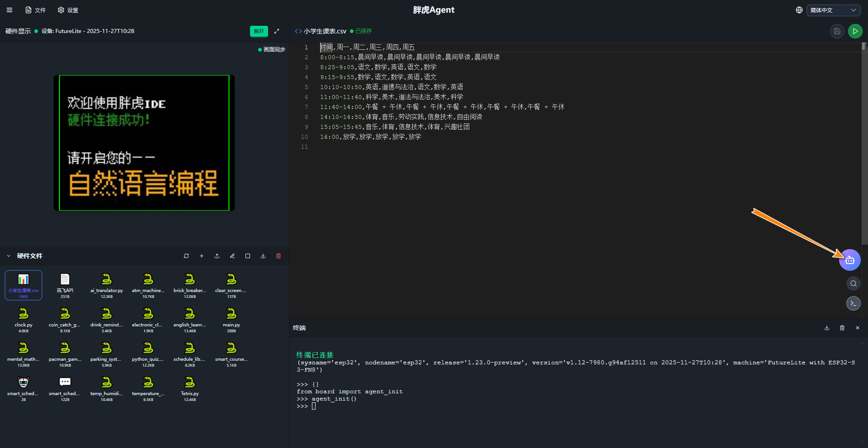Run the current file with green play button
The height and width of the screenshot is (448, 868).
pos(855,31)
